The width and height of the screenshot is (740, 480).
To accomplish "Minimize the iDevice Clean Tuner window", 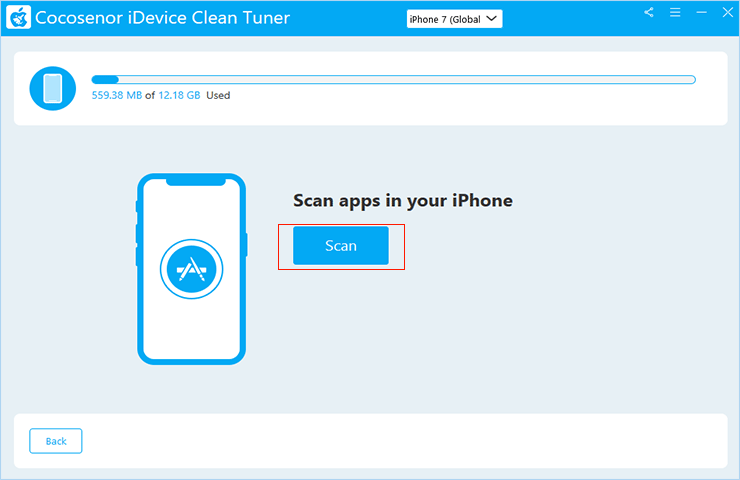I will tap(702, 13).
